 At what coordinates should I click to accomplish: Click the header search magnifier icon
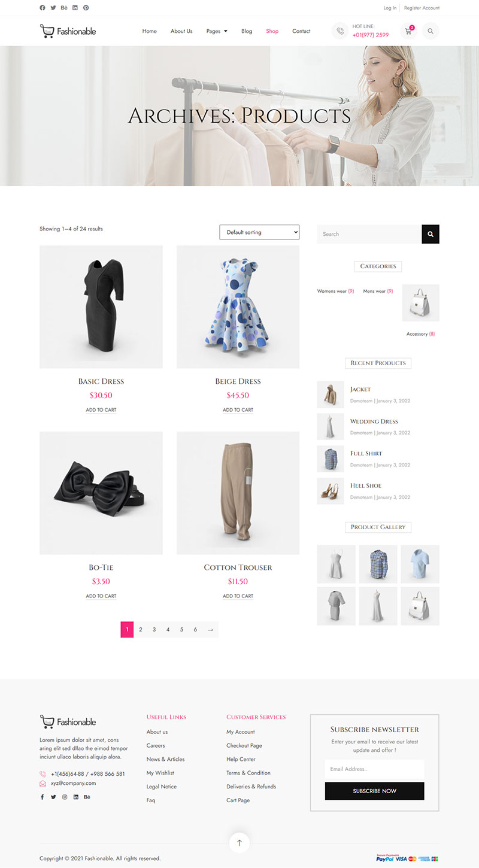coord(431,31)
